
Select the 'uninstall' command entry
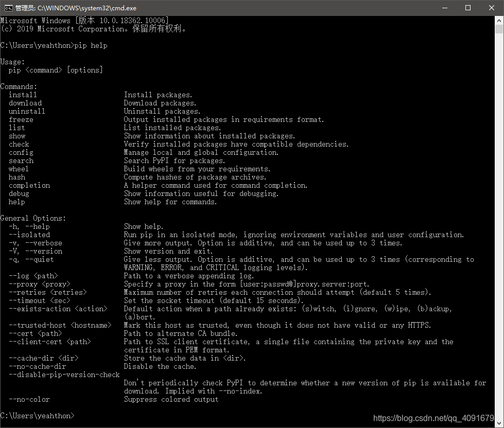point(27,111)
